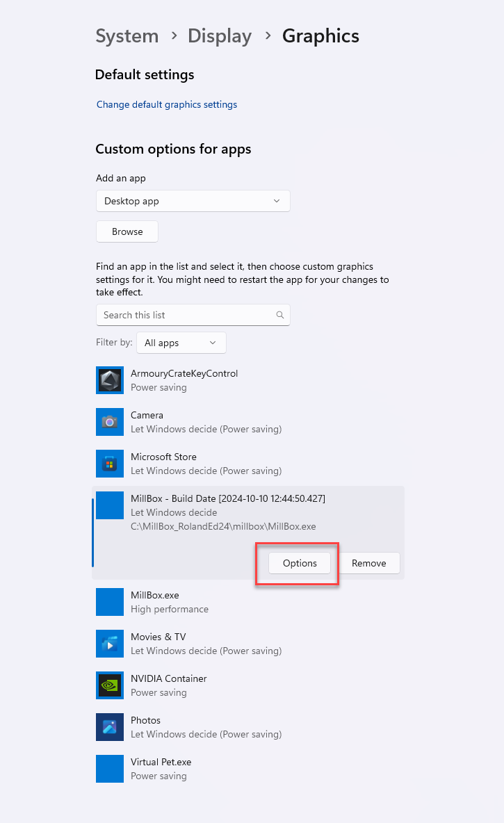Select Movies & TV list entry
This screenshot has width=504, height=823.
247,644
